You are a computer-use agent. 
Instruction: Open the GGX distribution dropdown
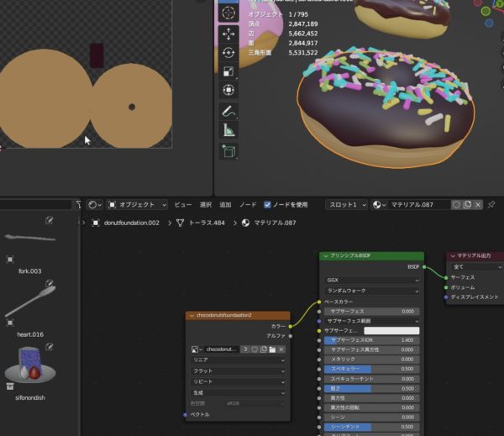[371, 280]
